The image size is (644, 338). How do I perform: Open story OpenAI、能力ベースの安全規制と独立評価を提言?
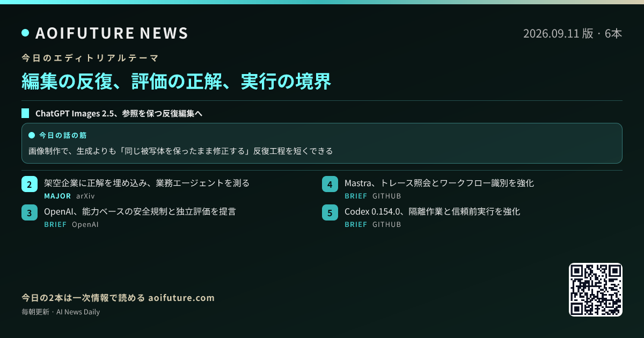click(x=140, y=211)
